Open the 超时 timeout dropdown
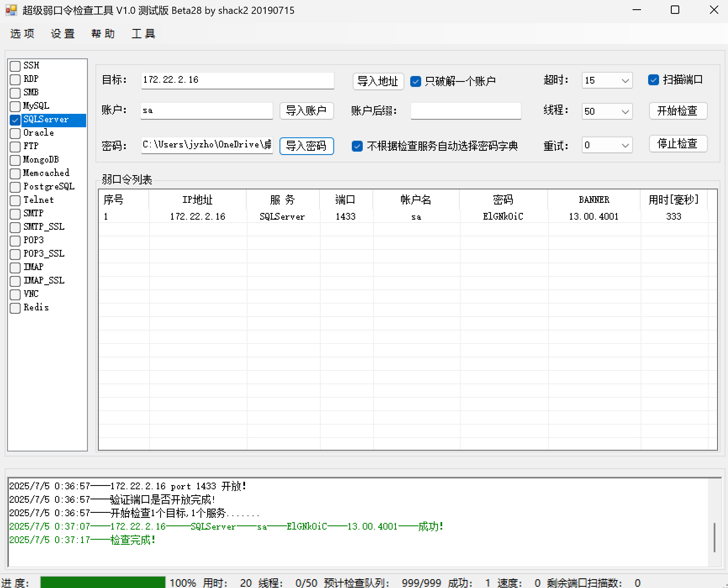 [x=607, y=80]
